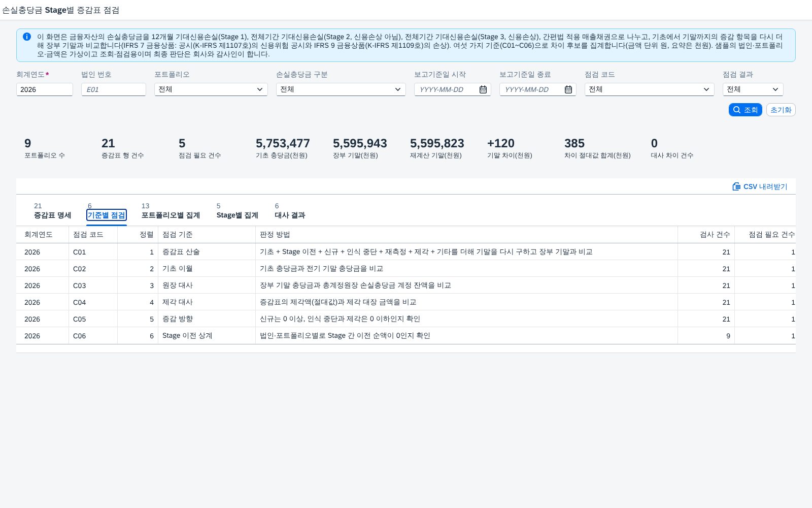The width and height of the screenshot is (812, 508).
Task: Click the info icon in the notice banner
Action: point(27,37)
